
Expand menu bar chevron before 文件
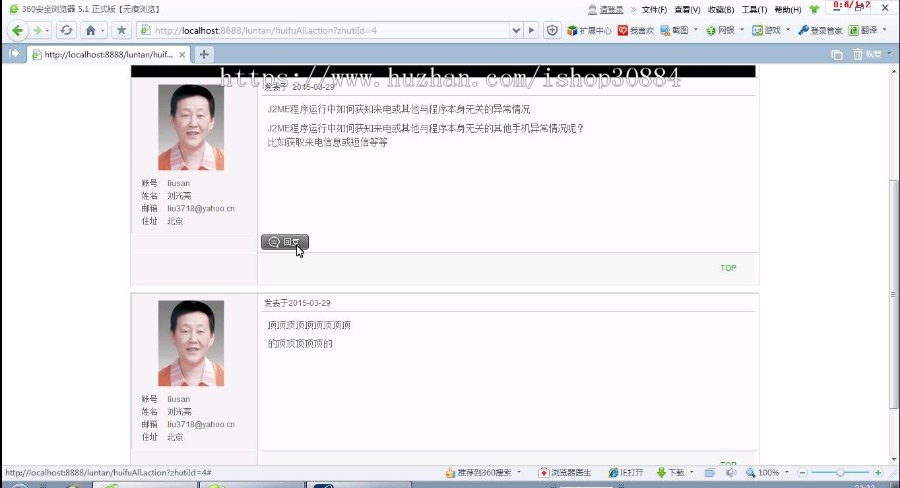pos(633,9)
